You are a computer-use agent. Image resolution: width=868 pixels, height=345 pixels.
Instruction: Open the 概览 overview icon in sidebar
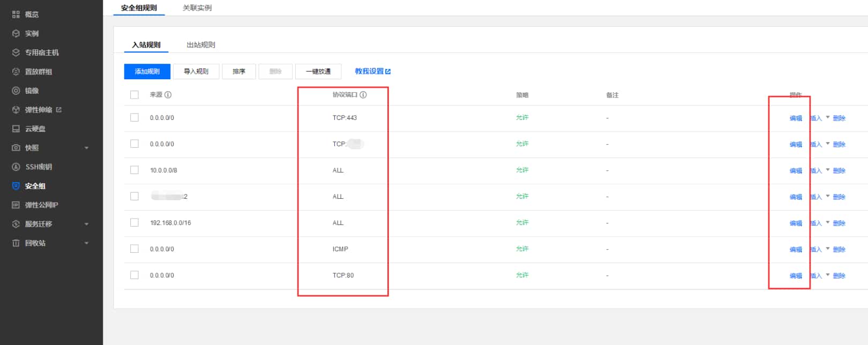tap(16, 14)
